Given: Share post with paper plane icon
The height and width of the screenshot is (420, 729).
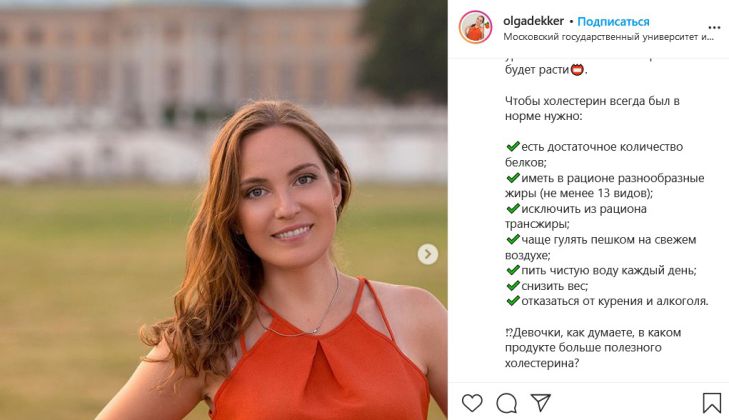Looking at the screenshot, I should [540, 403].
